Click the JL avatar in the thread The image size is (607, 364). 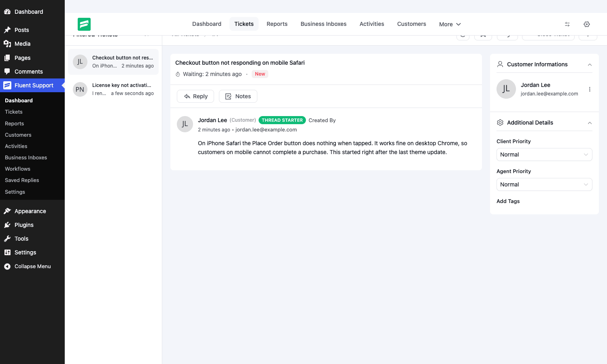pyautogui.click(x=185, y=124)
